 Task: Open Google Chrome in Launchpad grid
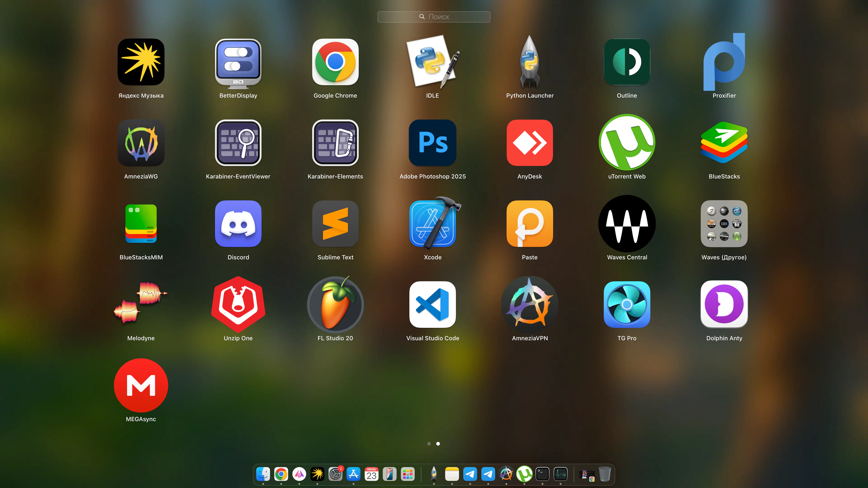[x=335, y=62]
